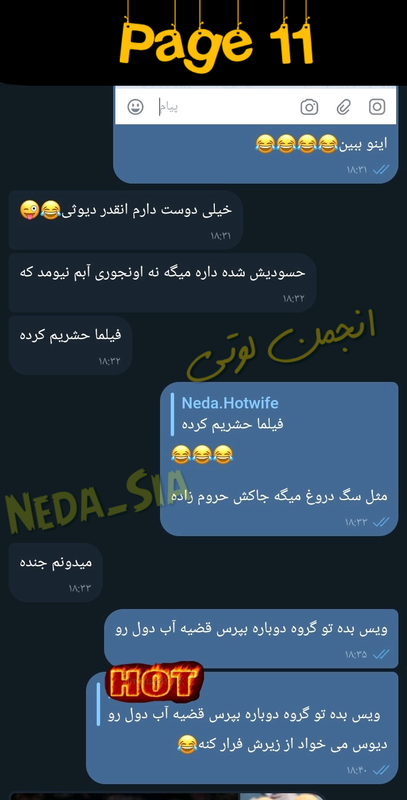Tap double checkmarks beside the ۱۸:۳۵ timestamp

(381, 654)
